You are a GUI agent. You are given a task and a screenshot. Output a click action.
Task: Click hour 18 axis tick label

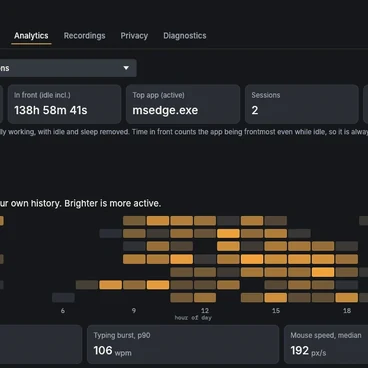click(x=347, y=311)
